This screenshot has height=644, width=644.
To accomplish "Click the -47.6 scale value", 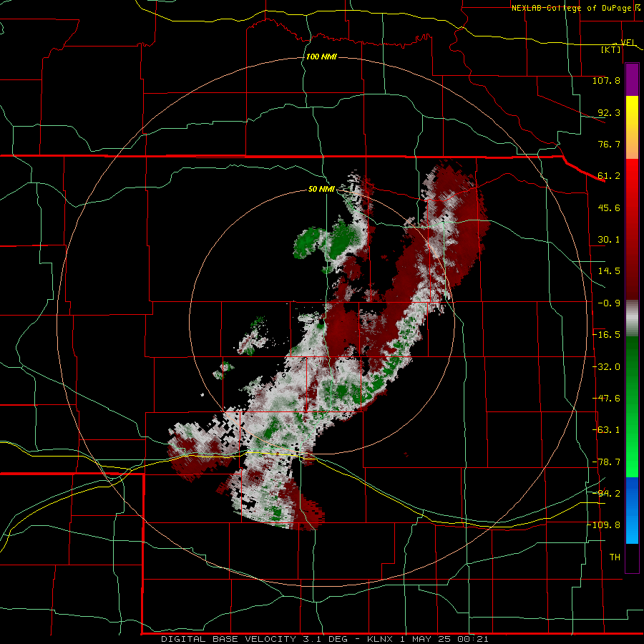I will 606,399.
